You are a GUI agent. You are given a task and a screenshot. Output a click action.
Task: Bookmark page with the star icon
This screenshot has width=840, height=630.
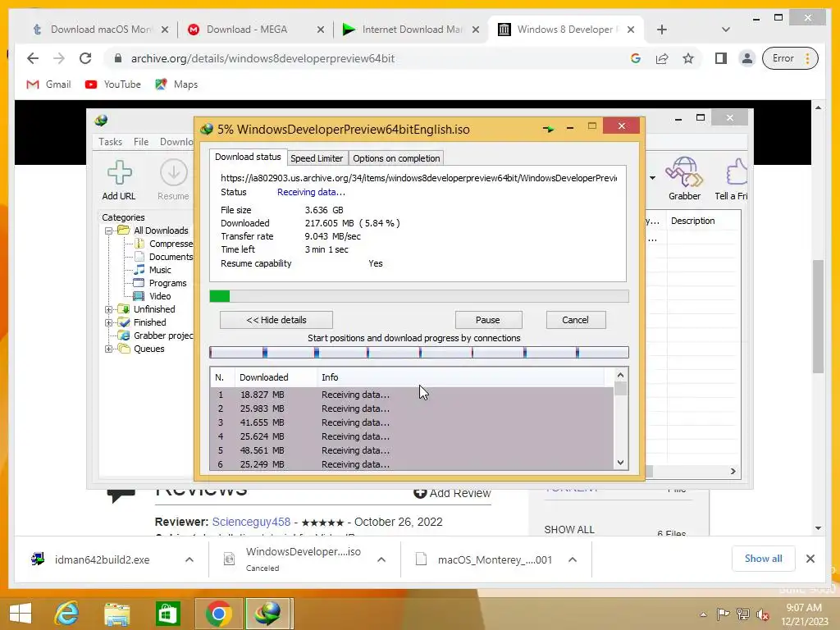[x=688, y=58]
